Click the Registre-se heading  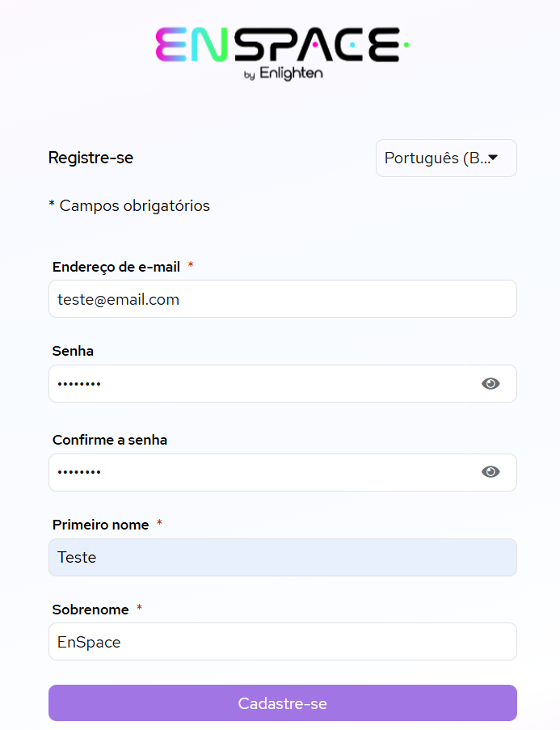coord(91,158)
